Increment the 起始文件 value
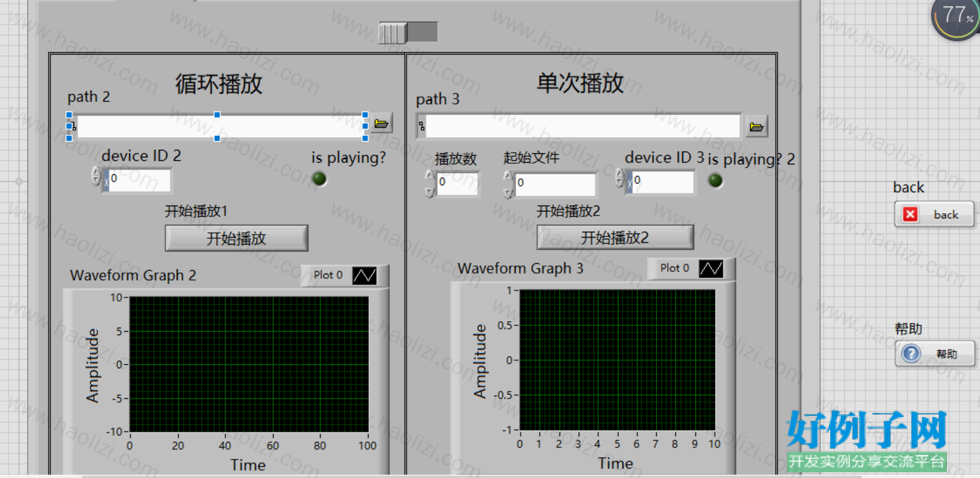The height and width of the screenshot is (478, 980). click(508, 175)
